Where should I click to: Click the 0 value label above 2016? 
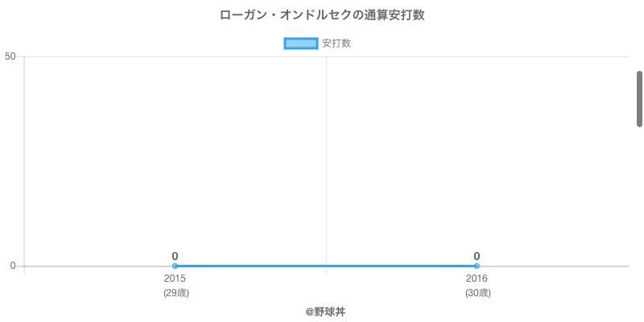pos(477,256)
